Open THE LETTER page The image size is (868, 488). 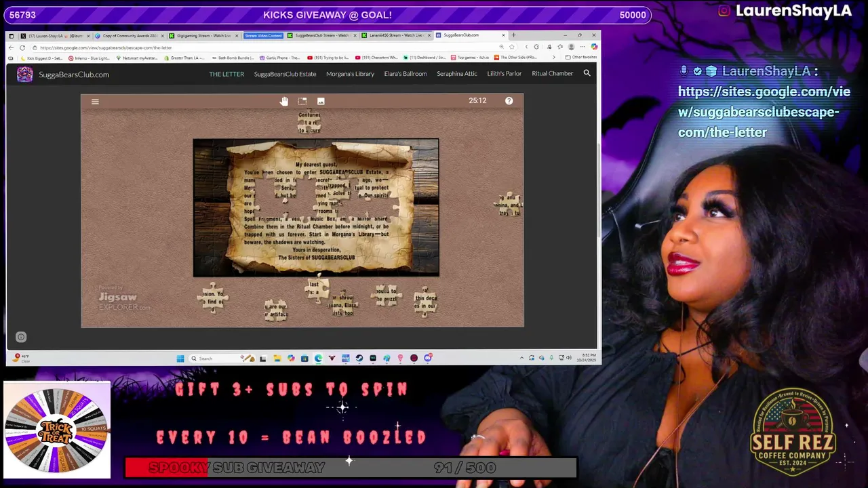226,74
